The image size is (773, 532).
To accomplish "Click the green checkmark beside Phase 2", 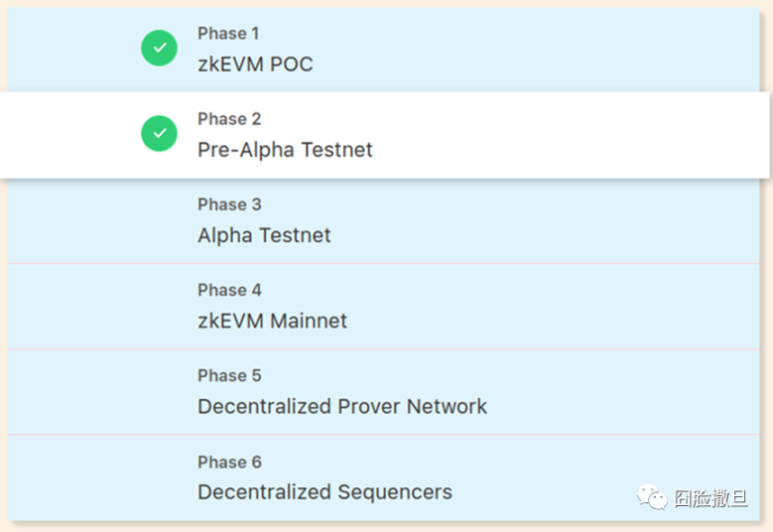I will 159,134.
